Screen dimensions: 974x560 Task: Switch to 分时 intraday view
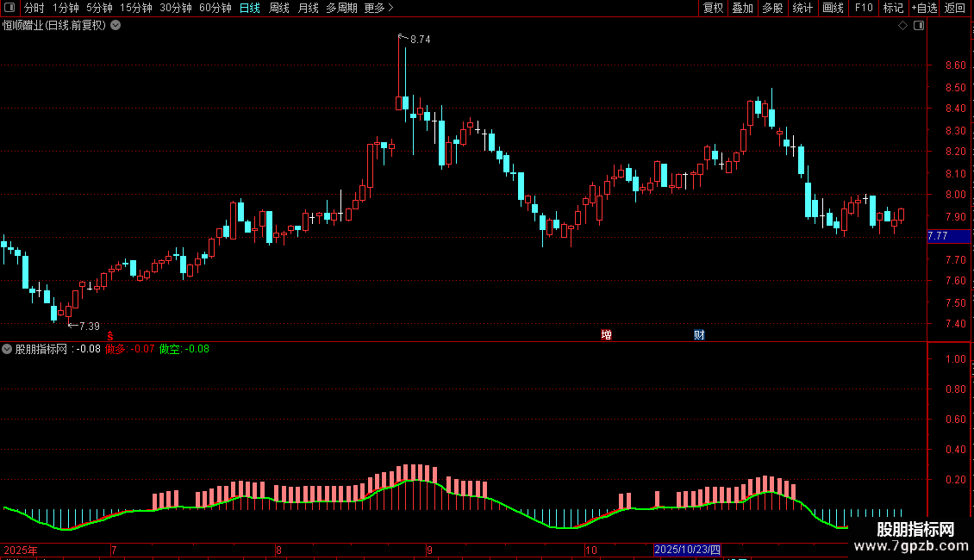pyautogui.click(x=34, y=8)
